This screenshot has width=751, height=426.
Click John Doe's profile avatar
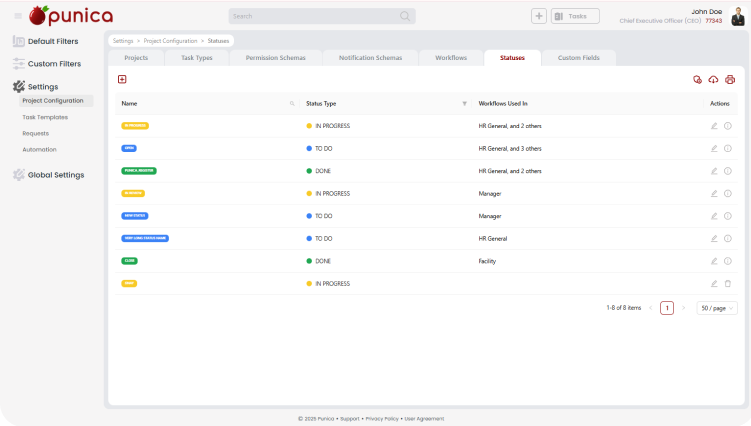[x=738, y=16]
